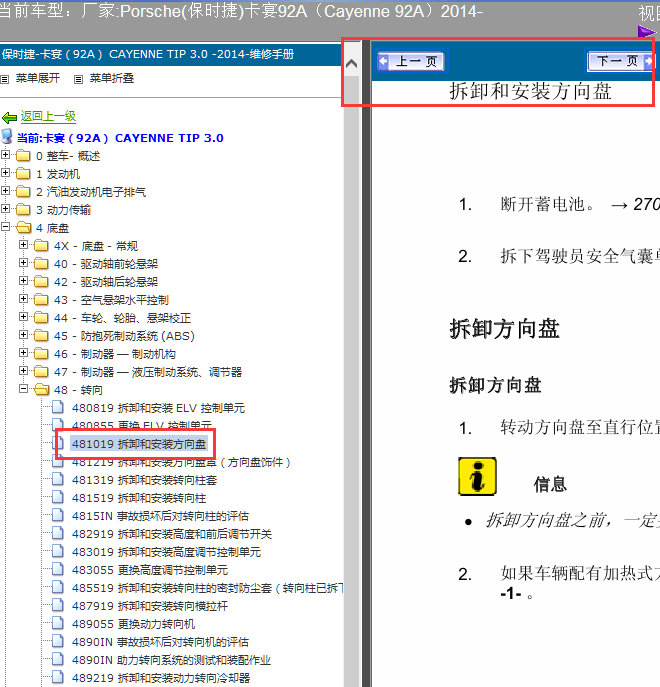Click 菜单折叠 to collapse all menus
Image resolution: width=660 pixels, height=687 pixels.
pyautogui.click(x=112, y=78)
